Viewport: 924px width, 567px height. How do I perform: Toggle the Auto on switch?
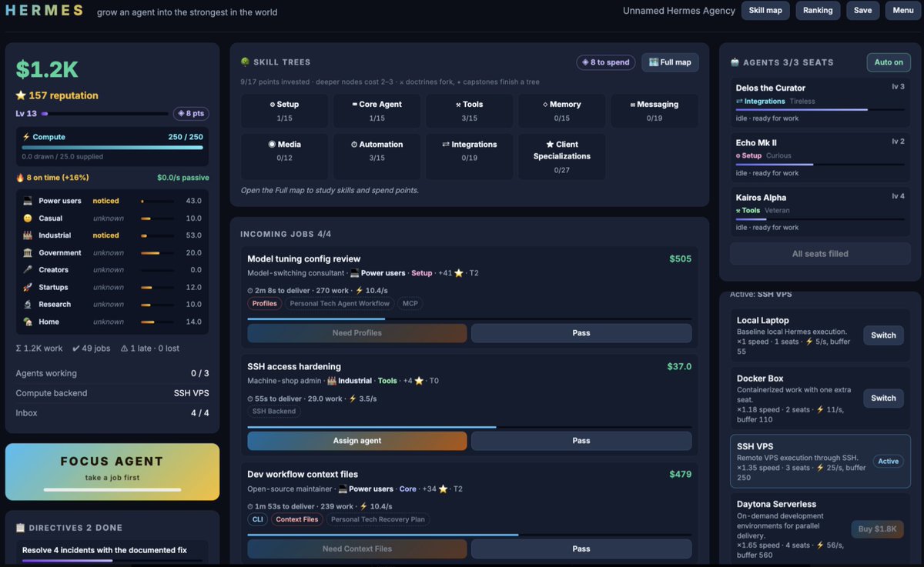click(x=889, y=62)
